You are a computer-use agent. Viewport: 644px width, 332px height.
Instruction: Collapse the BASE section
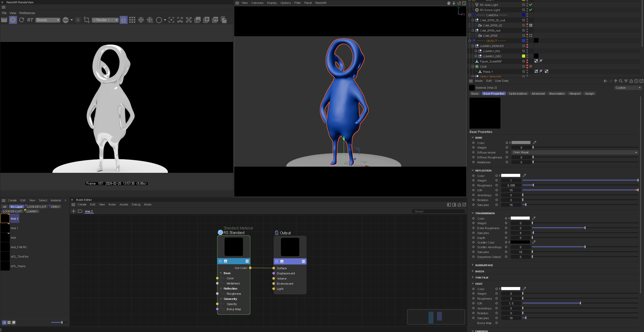[x=473, y=138]
